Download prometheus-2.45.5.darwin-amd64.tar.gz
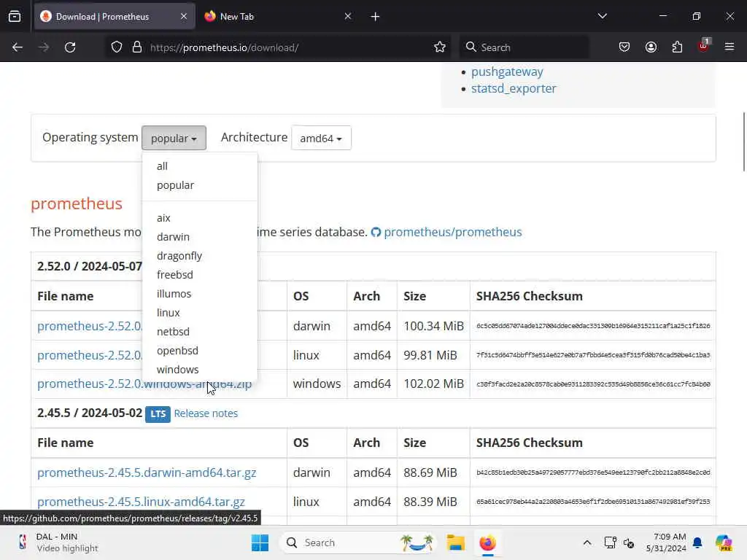The width and height of the screenshot is (747, 560). (147, 472)
